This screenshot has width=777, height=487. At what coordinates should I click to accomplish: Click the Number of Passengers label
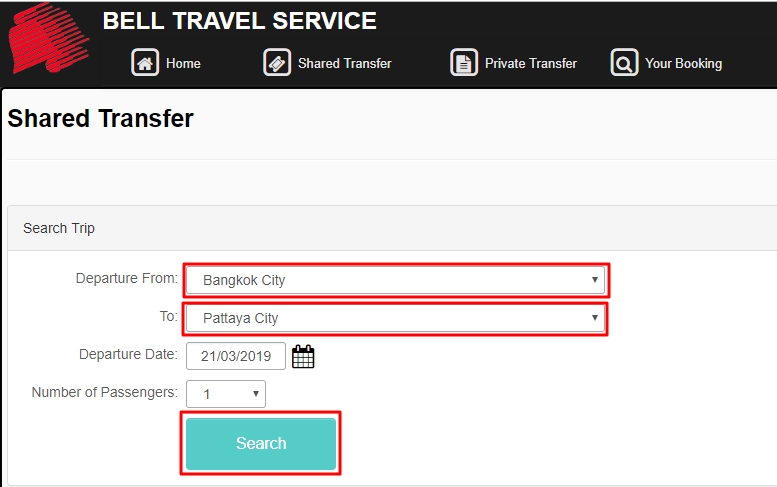point(104,392)
